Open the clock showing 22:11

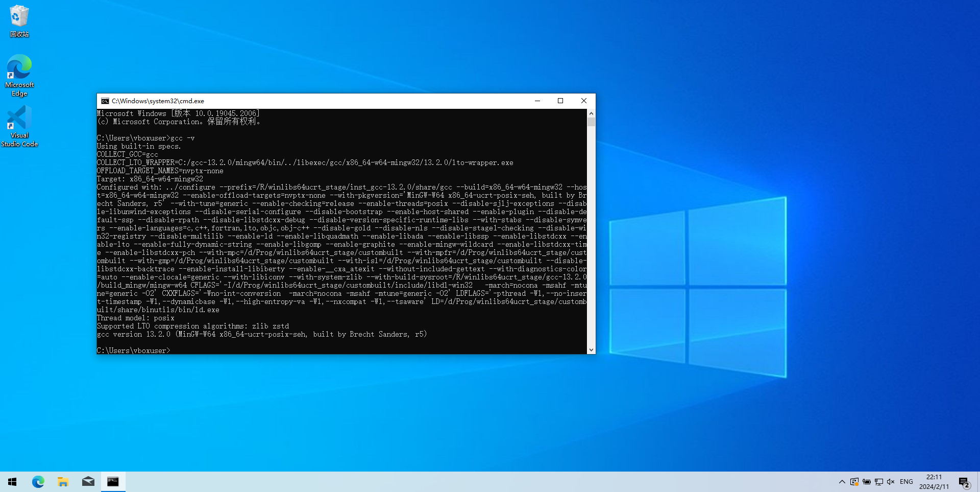click(x=934, y=482)
